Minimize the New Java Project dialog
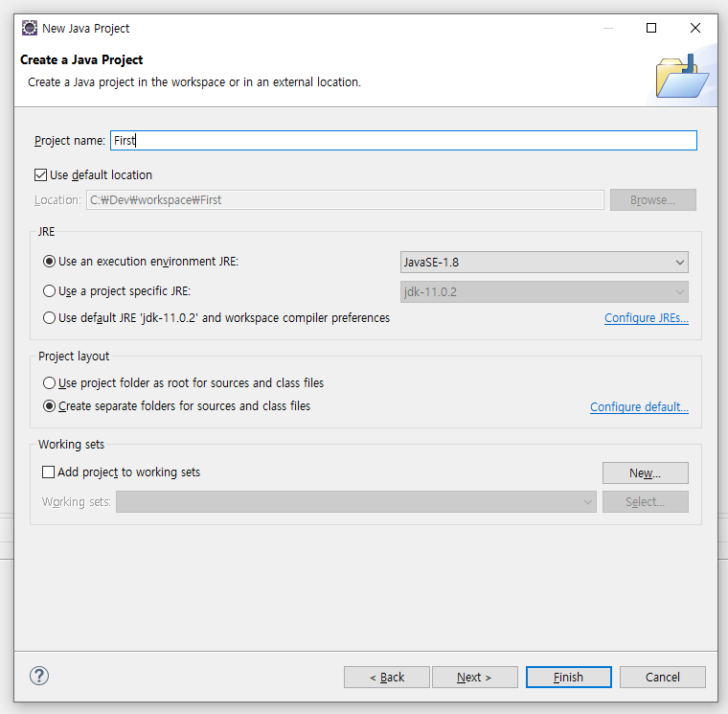728x714 pixels. coord(607,28)
